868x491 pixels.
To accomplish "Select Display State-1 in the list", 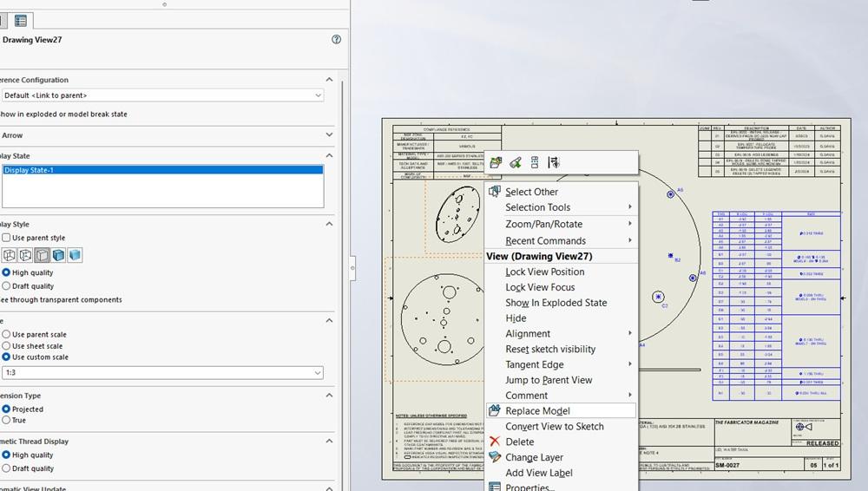I will click(x=161, y=170).
